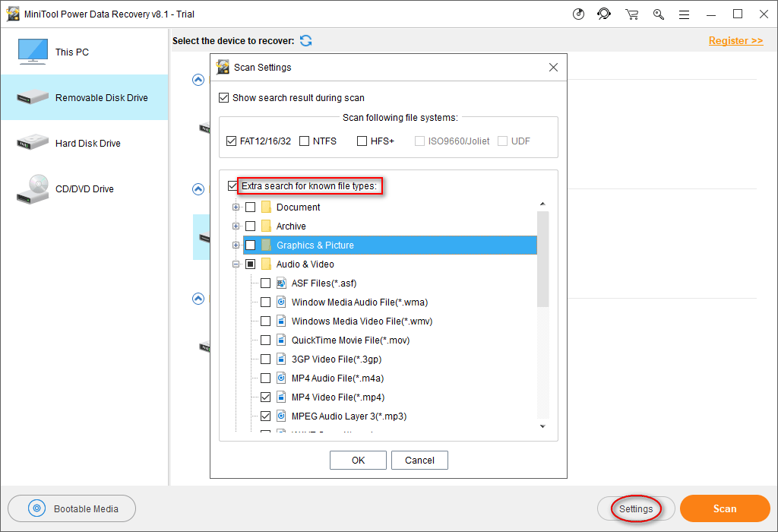Check the Document category checkbox
This screenshot has height=532, width=778.
(x=251, y=207)
